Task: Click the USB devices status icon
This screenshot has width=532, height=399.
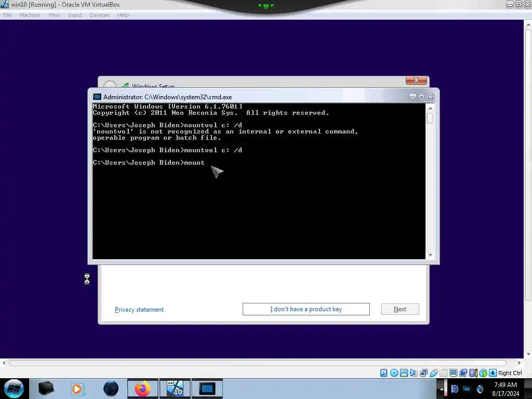Action: click(x=433, y=373)
